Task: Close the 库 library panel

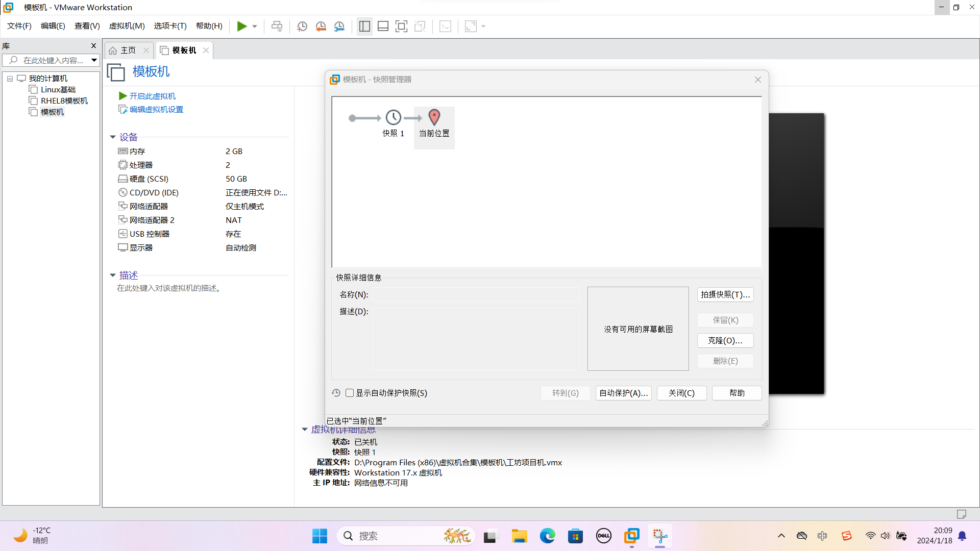Action: 93,46
